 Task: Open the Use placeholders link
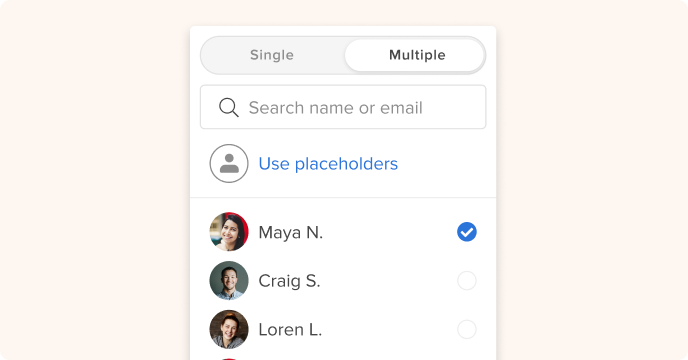pos(328,164)
